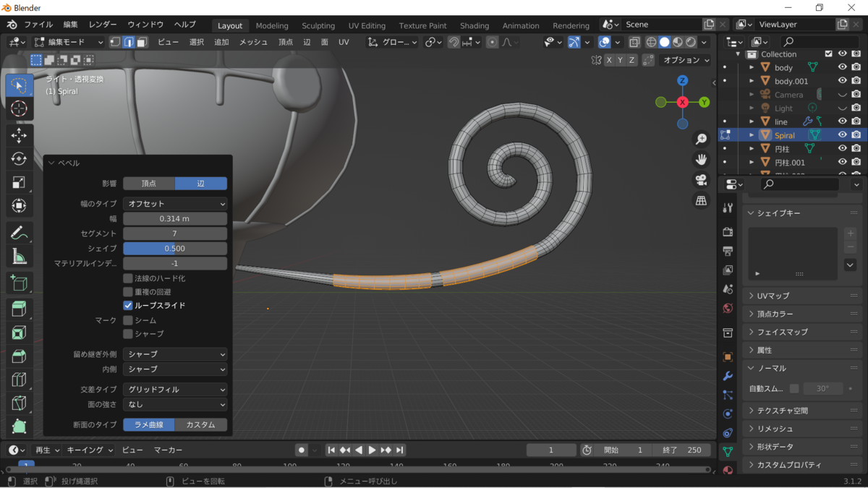Switch to the Modeling workspace tab

pos(272,25)
